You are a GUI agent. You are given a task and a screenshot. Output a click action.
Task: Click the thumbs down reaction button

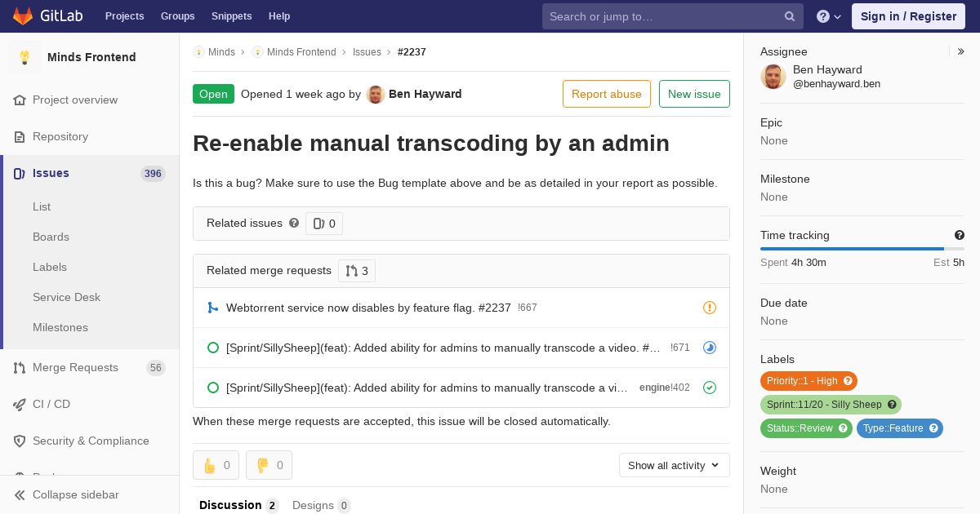tap(269, 465)
